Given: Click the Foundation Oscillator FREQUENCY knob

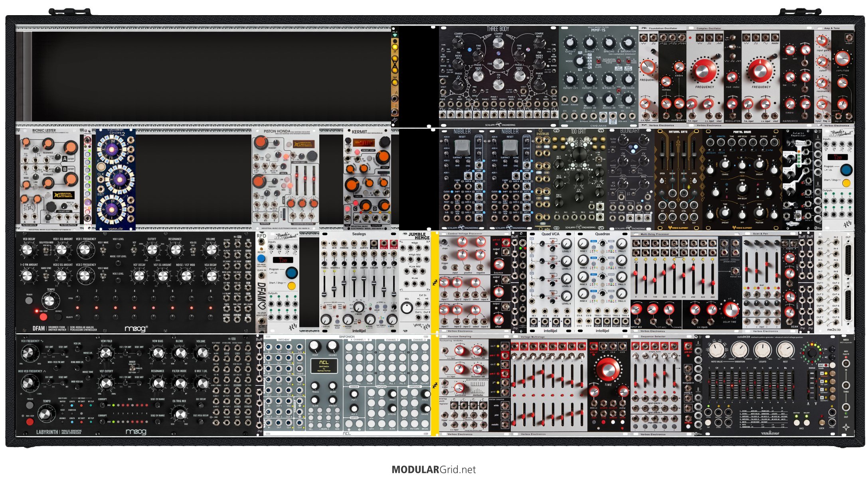Looking at the screenshot, I should (648, 67).
